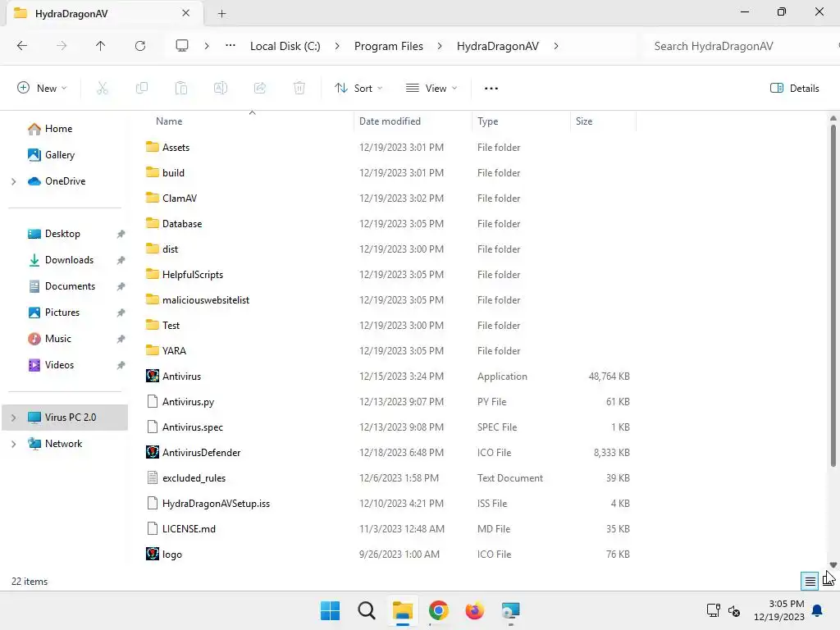This screenshot has width=840, height=630.
Task: Switch to large thumbnails view in status bar
Action: [x=828, y=581]
